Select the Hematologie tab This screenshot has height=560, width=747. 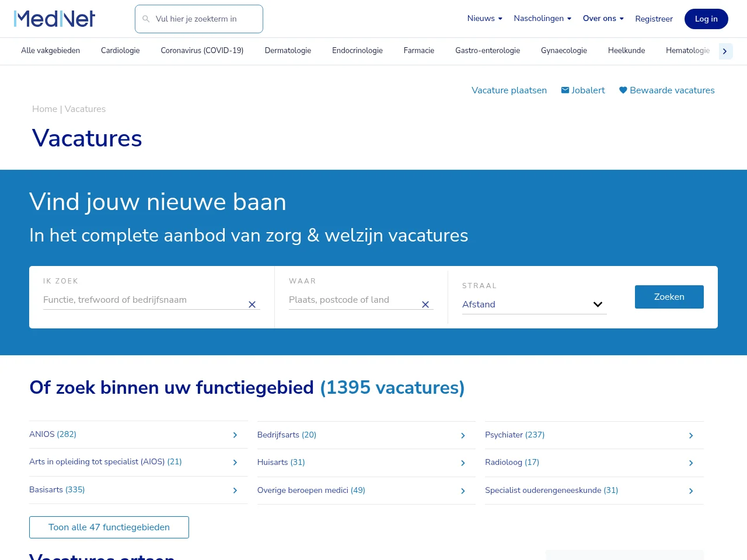(x=687, y=51)
